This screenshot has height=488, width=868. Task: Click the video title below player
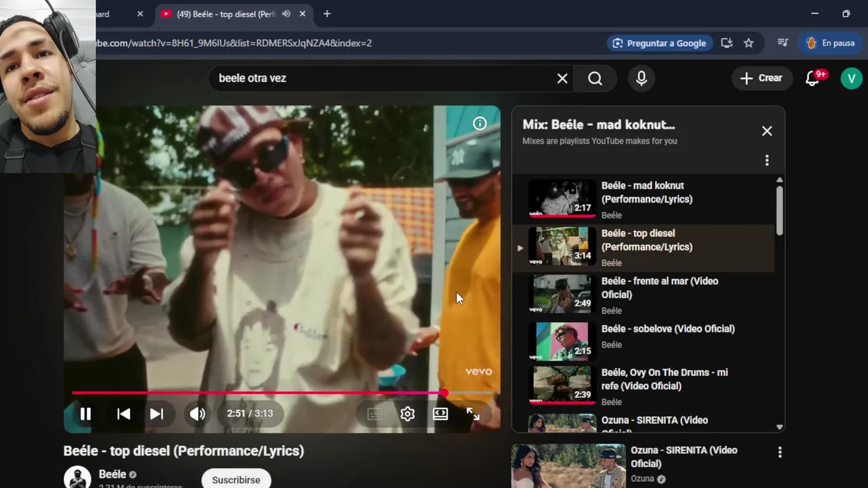point(184,451)
